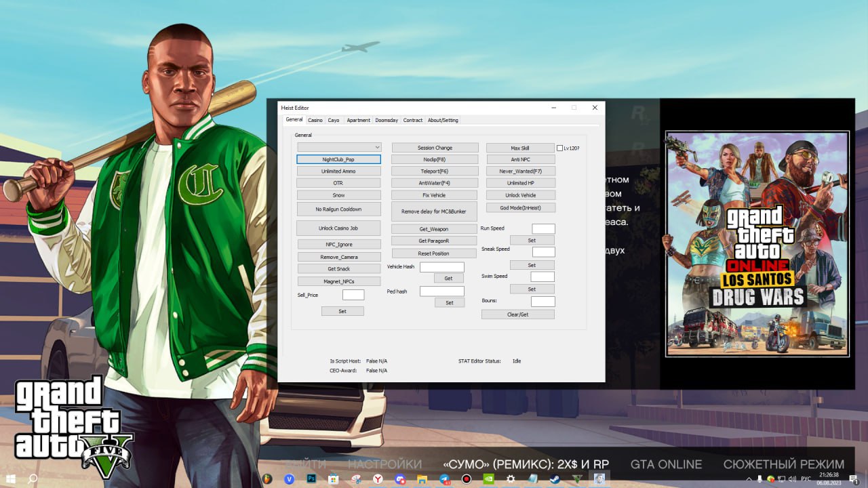The width and height of the screenshot is (868, 488).
Task: Tick the Lv120? checkbox
Action: click(x=559, y=148)
